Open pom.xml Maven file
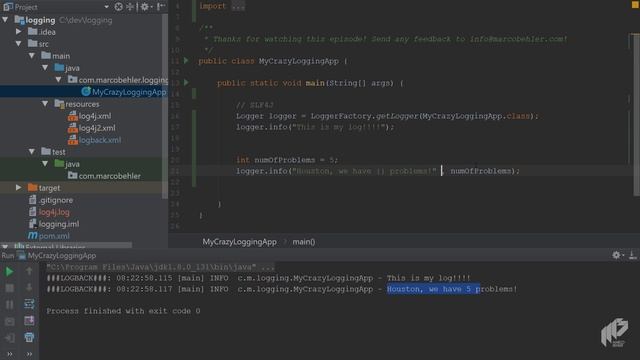Screen dimensions: 640x360 click(x=49, y=236)
